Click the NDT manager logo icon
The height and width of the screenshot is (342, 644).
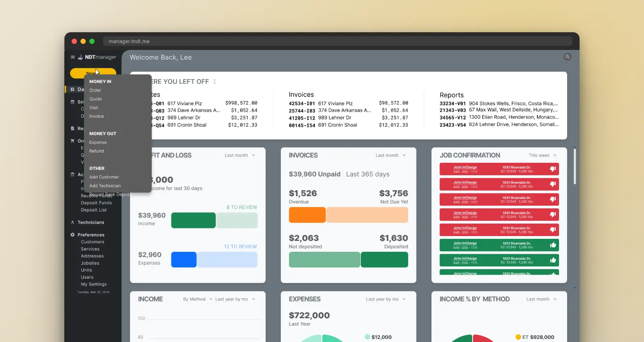click(80, 57)
